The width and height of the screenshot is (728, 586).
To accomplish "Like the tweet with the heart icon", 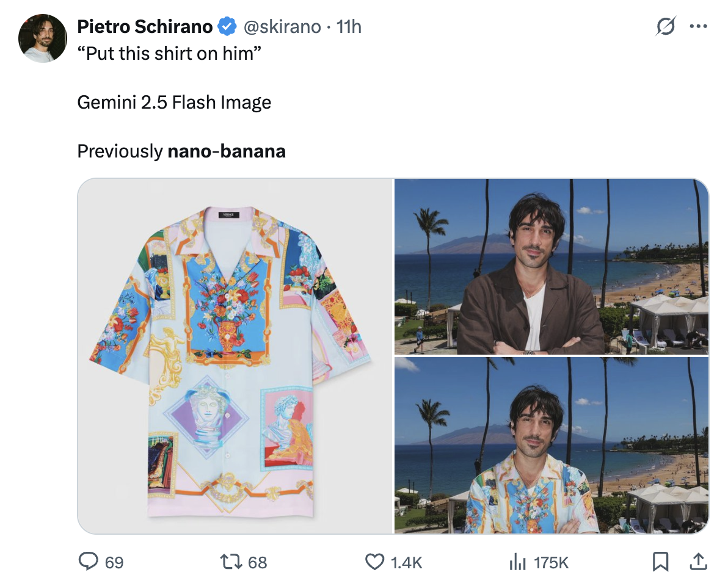I will click(x=374, y=562).
